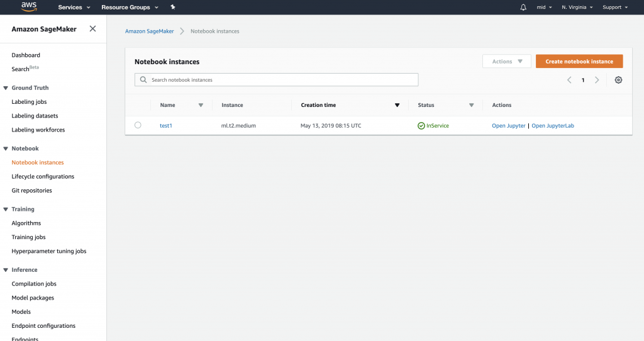Open Model packages
Image resolution: width=644 pixels, height=341 pixels.
[x=33, y=298]
